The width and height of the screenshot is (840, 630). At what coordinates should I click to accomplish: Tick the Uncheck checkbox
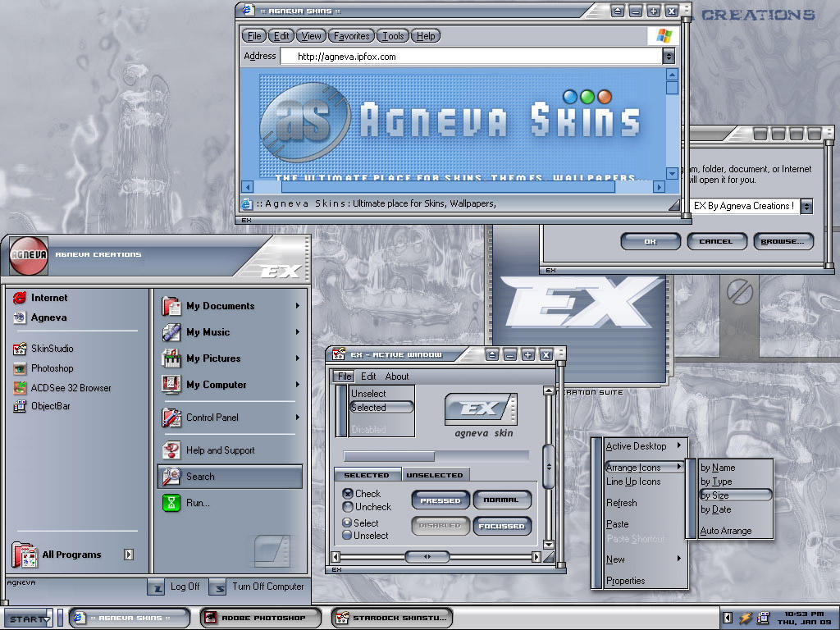(x=348, y=507)
